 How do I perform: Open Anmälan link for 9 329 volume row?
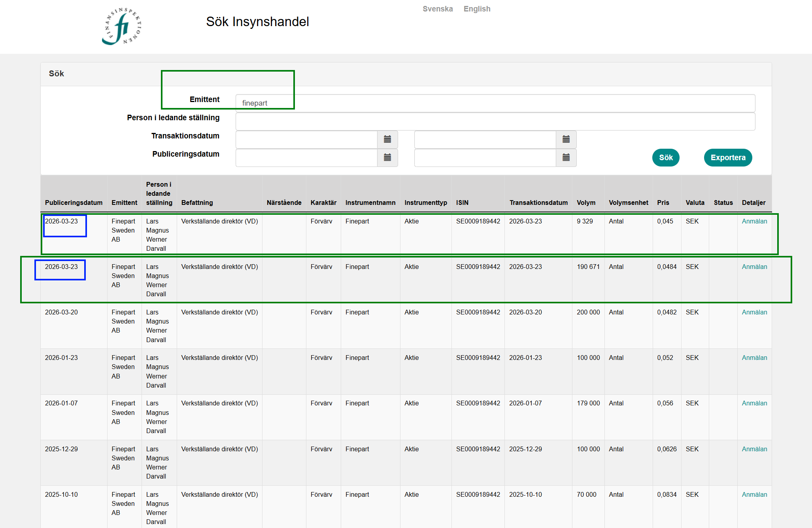coord(754,221)
